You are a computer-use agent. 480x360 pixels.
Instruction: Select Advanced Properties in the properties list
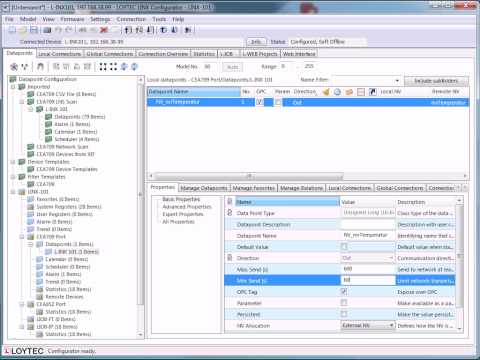[x=187, y=207]
